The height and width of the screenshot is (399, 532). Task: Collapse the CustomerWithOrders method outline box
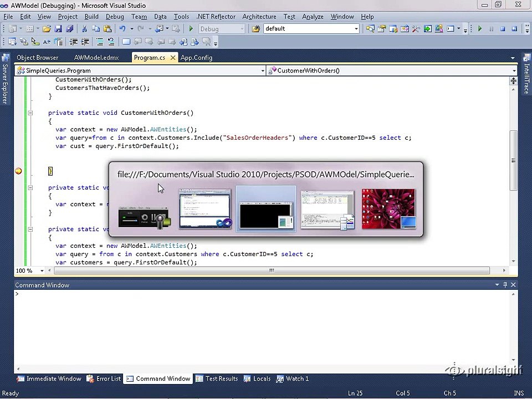coord(30,113)
